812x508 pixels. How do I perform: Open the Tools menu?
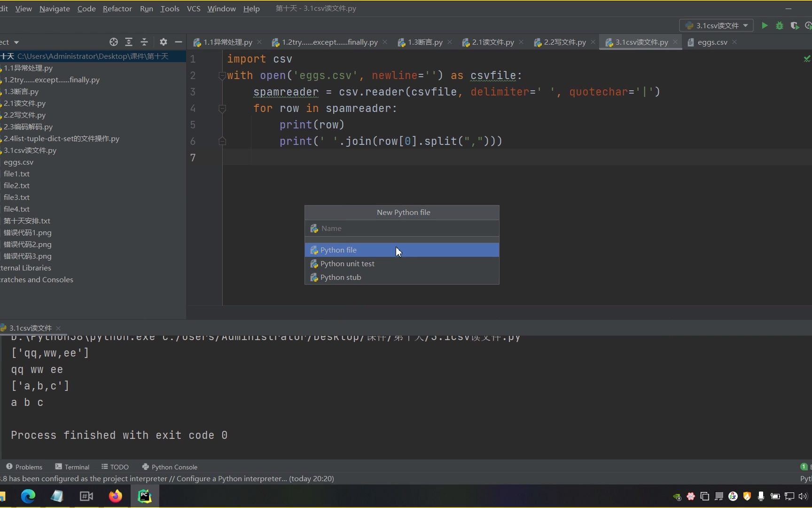point(170,8)
